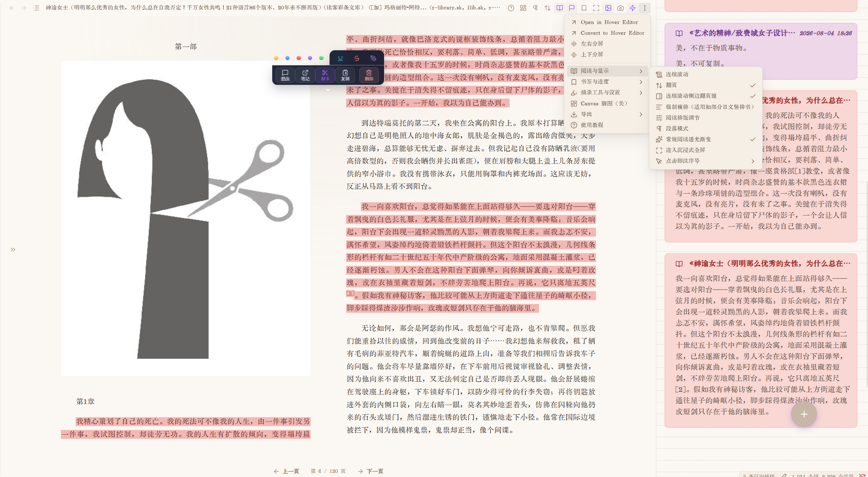The height and width of the screenshot is (477, 868).
Task: Go to next page with 下一页
Action: [371, 471]
